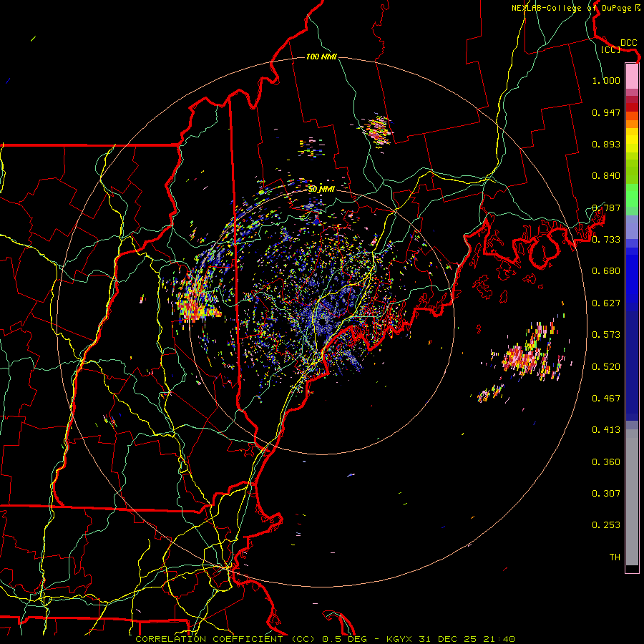Image resolution: width=644 pixels, height=644 pixels.
Task: Click the red segment of color bar
Action: pos(632,107)
